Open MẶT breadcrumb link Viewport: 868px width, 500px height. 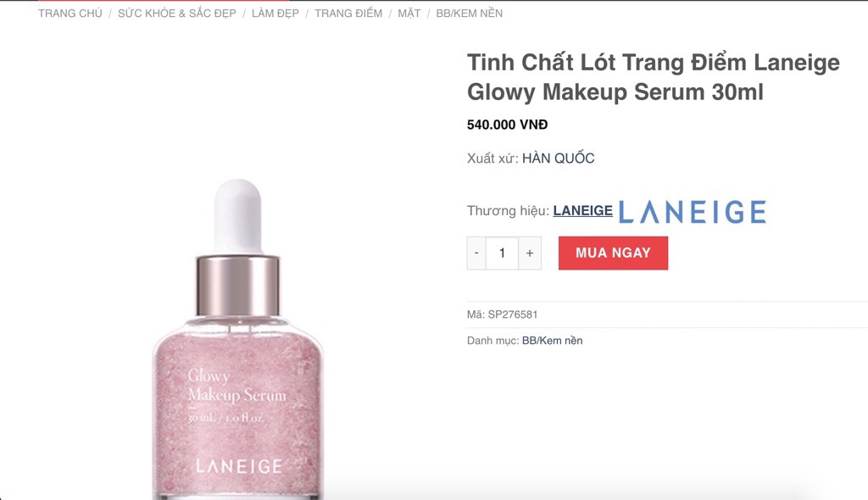coord(409,14)
